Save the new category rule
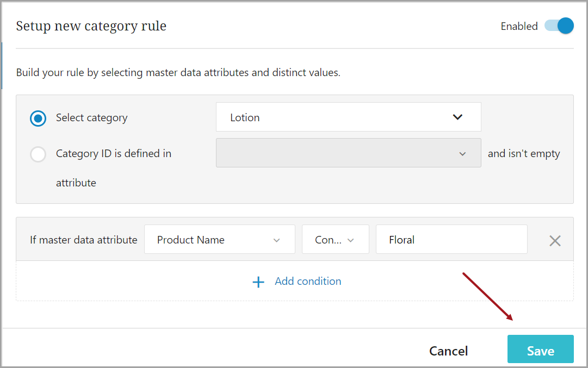This screenshot has width=588, height=368. pyautogui.click(x=540, y=351)
